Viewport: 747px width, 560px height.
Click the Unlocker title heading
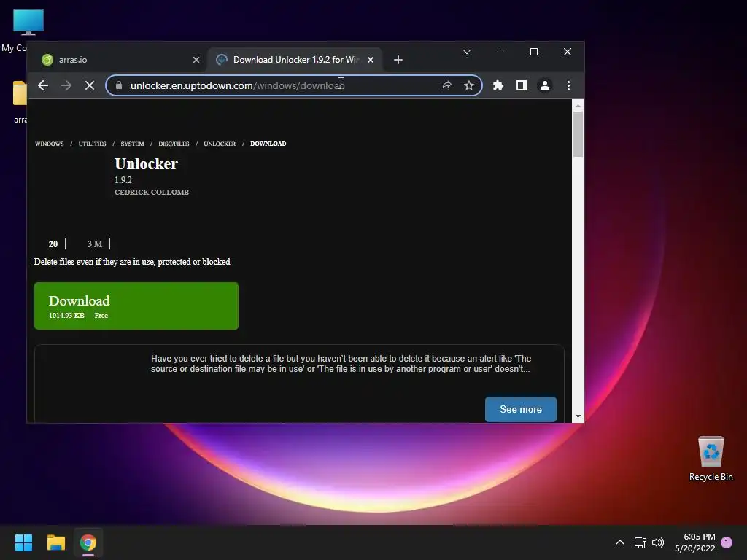point(146,164)
